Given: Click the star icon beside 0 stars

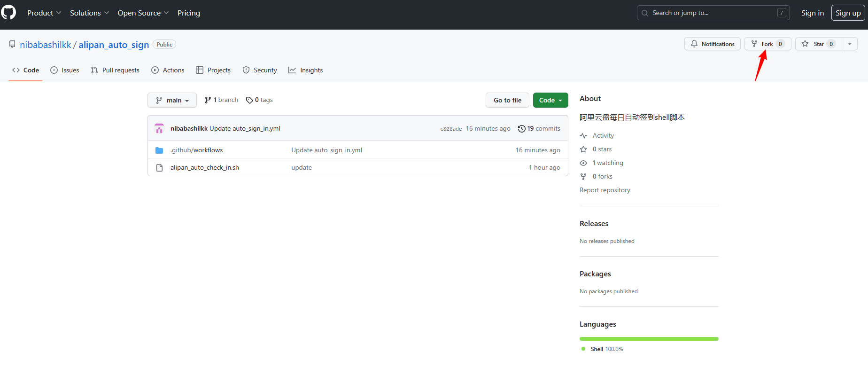Looking at the screenshot, I should (583, 149).
